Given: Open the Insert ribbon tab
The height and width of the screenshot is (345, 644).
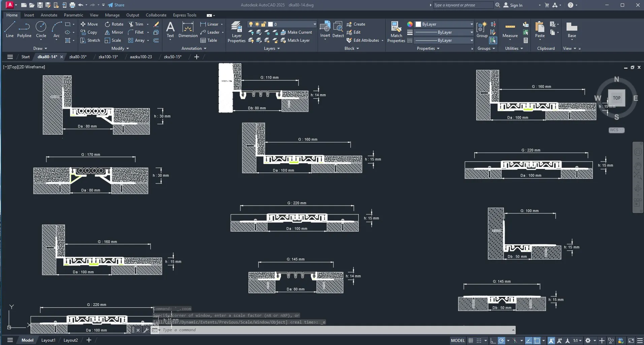Looking at the screenshot, I should [x=29, y=15].
